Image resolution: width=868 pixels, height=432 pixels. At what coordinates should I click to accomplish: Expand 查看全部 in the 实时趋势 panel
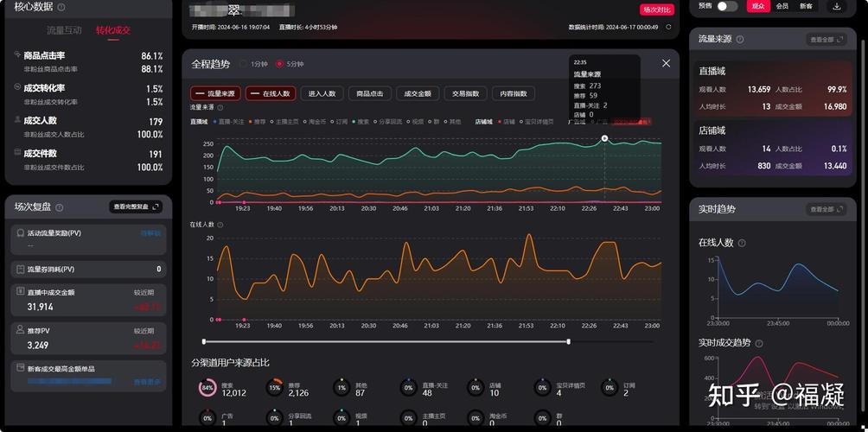click(826, 209)
